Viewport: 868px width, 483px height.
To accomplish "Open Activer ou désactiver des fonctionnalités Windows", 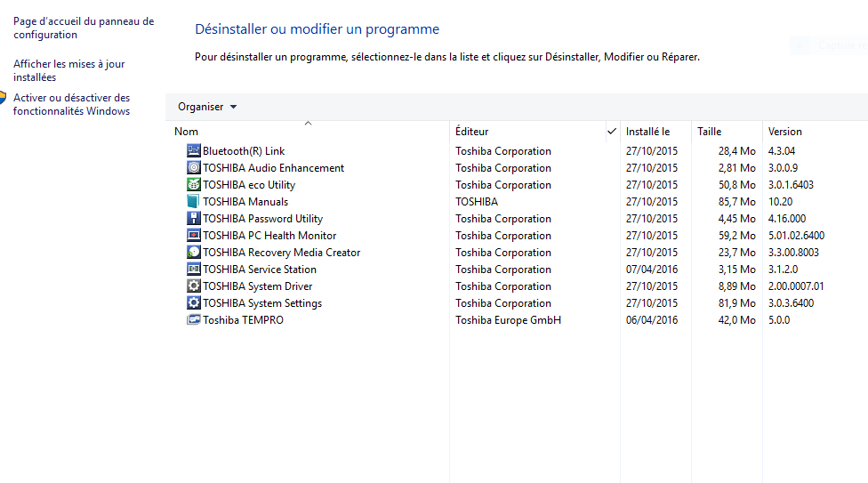I will [x=72, y=104].
